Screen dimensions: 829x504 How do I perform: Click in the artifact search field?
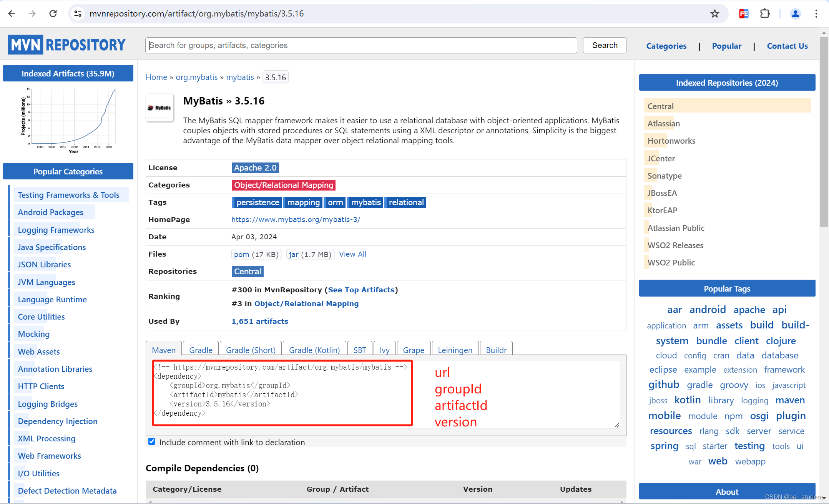click(361, 45)
